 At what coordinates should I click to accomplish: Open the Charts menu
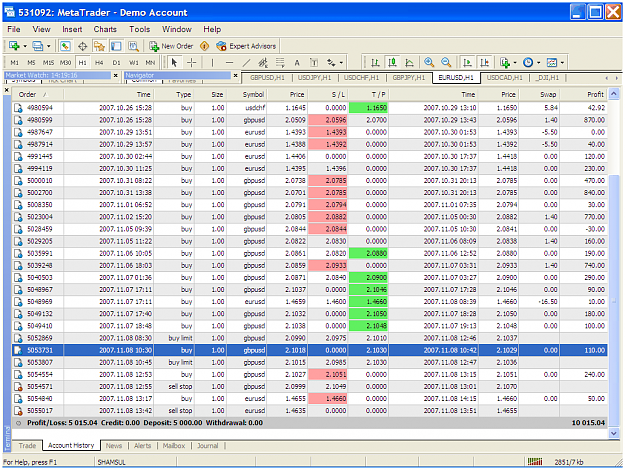105,29
